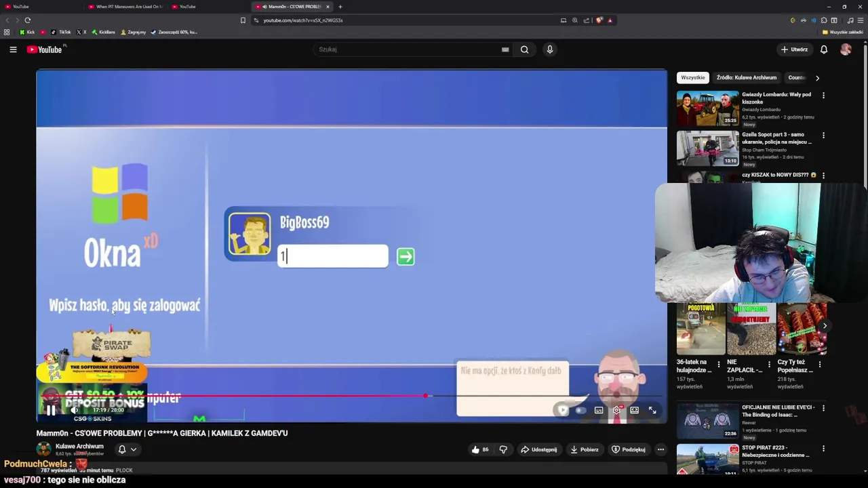Open options for STOP PIRAT #223 video
This screenshot has width=868, height=488.
[x=823, y=449]
